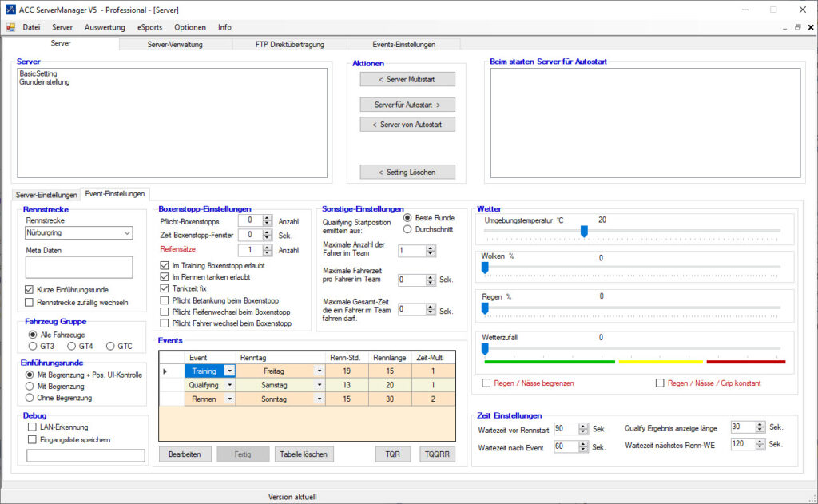Open the Auswertung menu
The width and height of the screenshot is (818, 504).
(105, 27)
